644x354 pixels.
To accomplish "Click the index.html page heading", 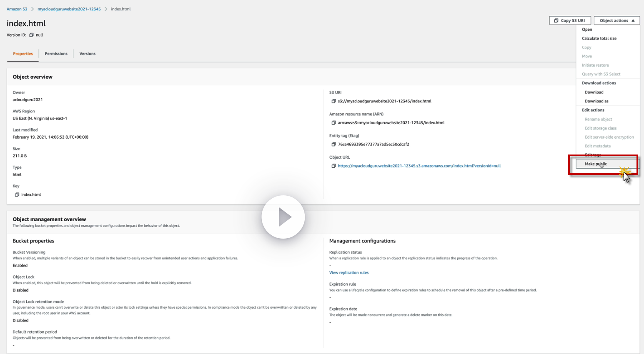I will tap(26, 24).
